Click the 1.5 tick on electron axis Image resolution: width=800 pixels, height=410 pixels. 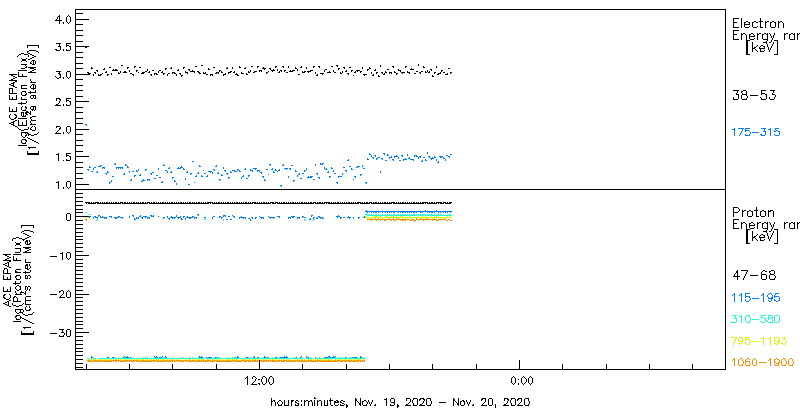(x=62, y=157)
